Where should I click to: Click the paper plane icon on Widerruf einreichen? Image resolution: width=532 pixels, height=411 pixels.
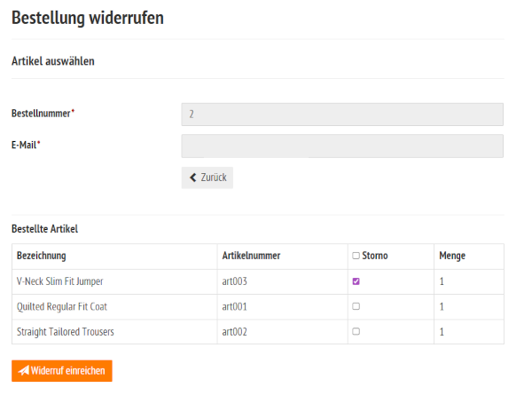tap(24, 370)
